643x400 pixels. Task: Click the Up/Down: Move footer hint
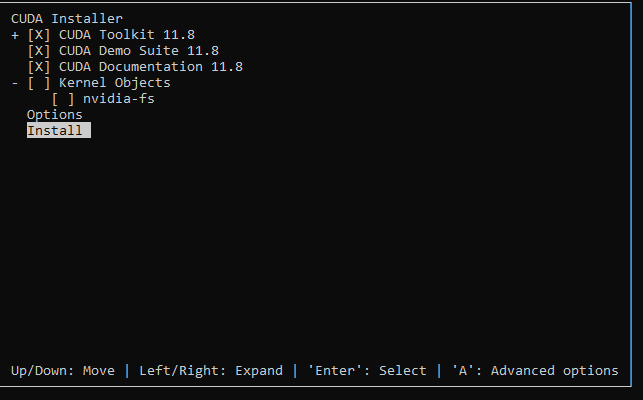pos(63,371)
